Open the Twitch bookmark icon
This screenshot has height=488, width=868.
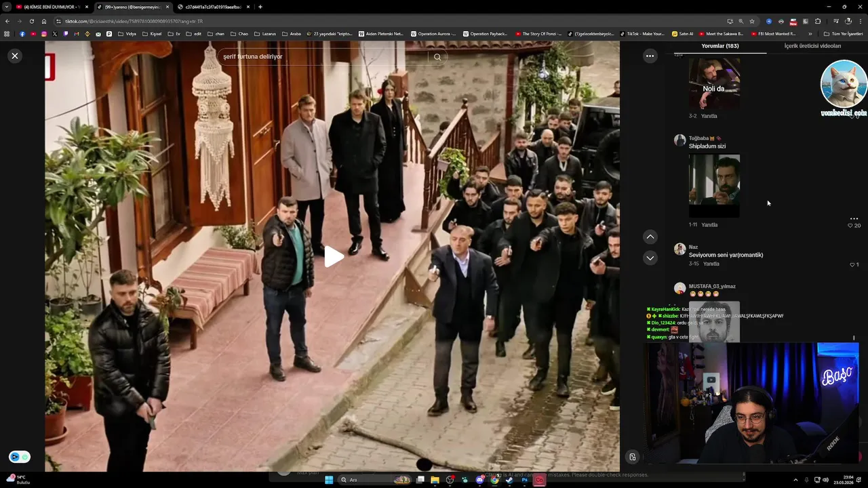66,34
